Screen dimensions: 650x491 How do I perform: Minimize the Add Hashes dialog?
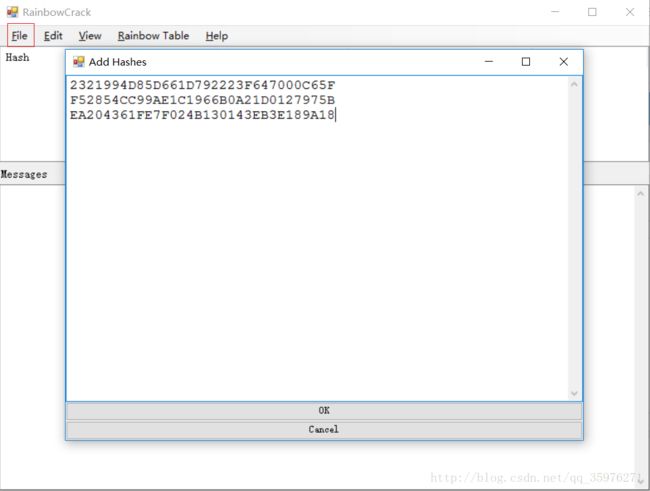pyautogui.click(x=489, y=62)
